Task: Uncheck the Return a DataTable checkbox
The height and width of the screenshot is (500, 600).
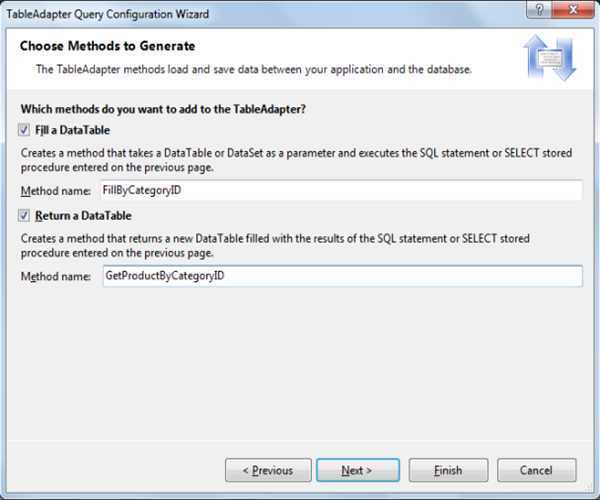Action: click(24, 215)
